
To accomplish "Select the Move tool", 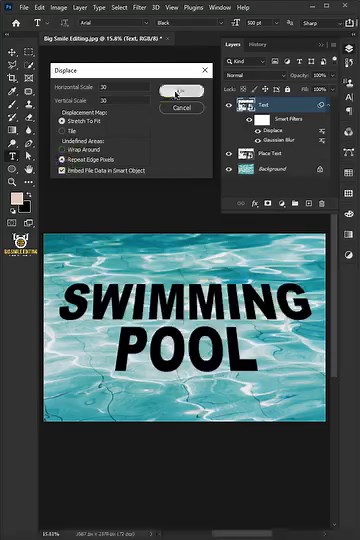I will click(12, 52).
